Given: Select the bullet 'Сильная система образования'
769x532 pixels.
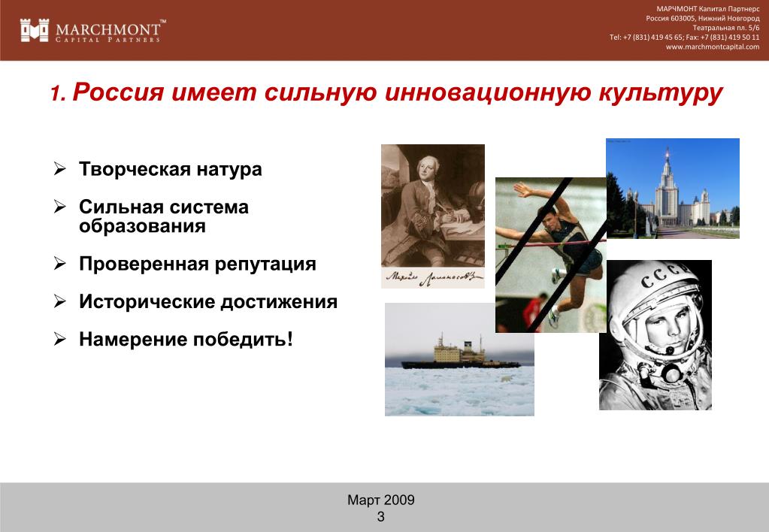Looking at the screenshot, I should tap(164, 216).
